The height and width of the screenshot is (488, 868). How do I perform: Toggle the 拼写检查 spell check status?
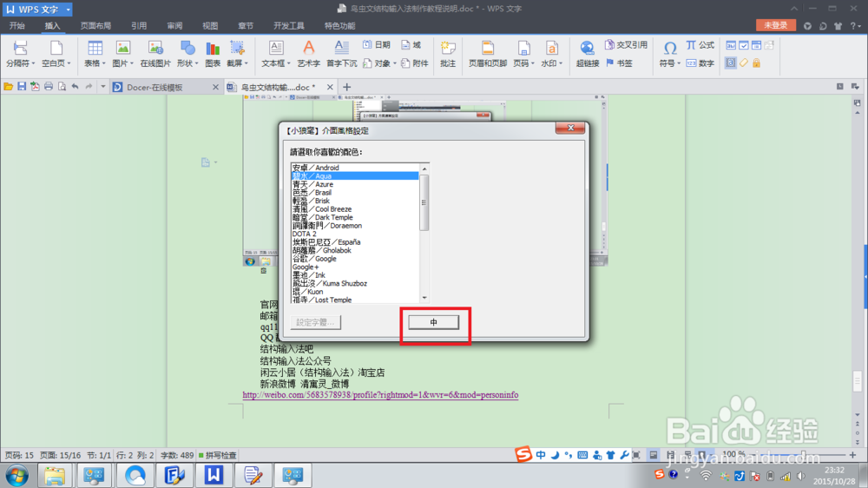218,455
